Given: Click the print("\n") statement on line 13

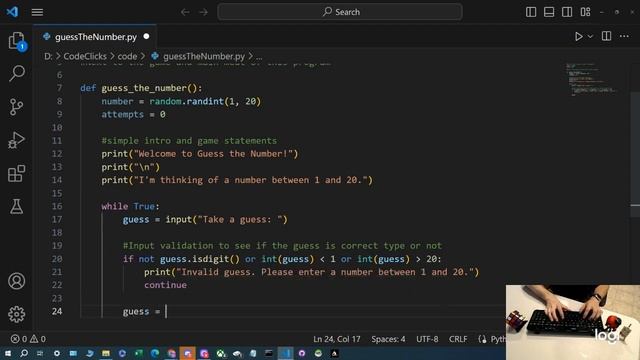Looking at the screenshot, I should 131,167.
